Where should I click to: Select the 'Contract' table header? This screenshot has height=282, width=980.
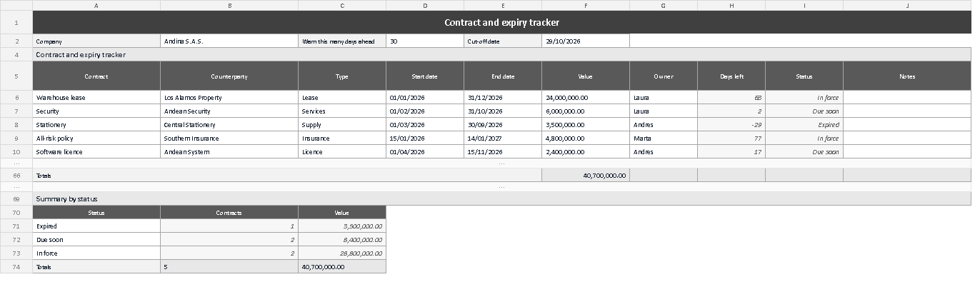pyautogui.click(x=96, y=76)
